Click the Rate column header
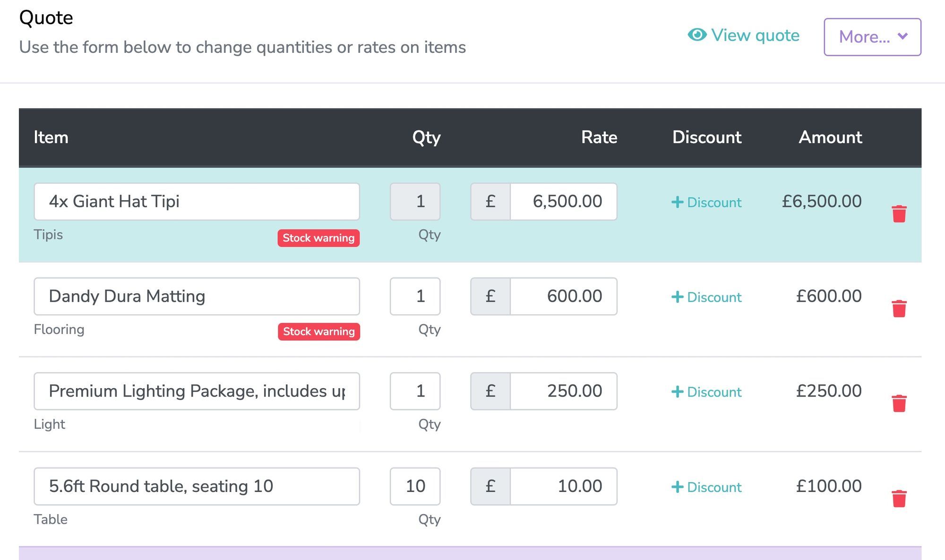The width and height of the screenshot is (945, 560). [599, 137]
